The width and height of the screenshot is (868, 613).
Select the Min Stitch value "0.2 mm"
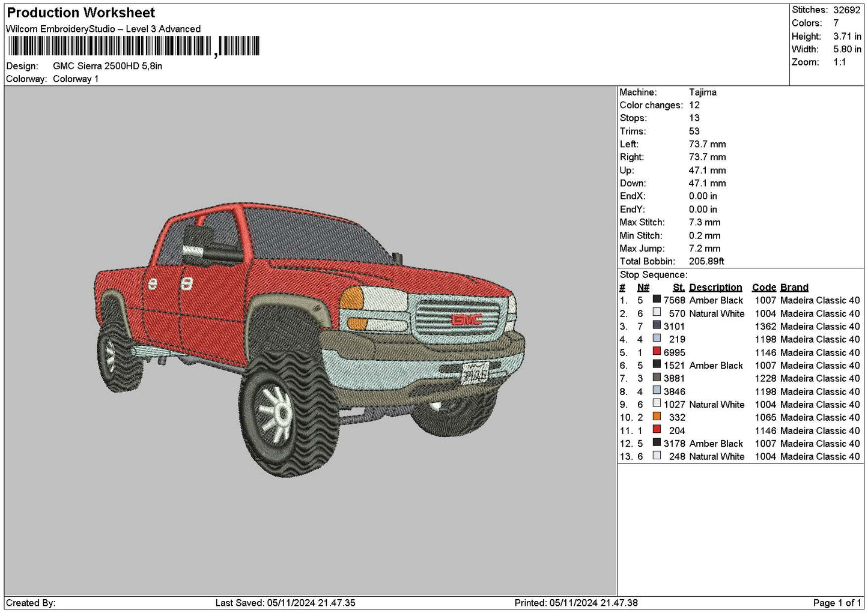pyautogui.click(x=705, y=235)
